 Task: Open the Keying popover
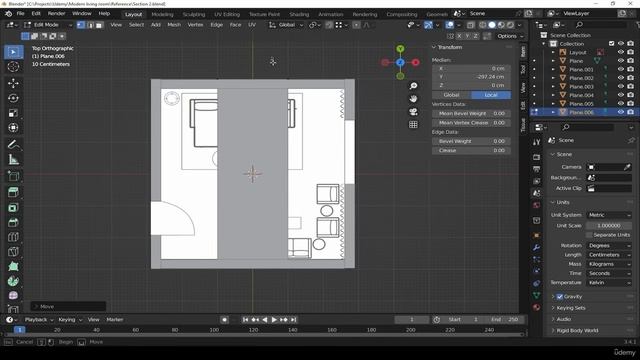pyautogui.click(x=70, y=320)
